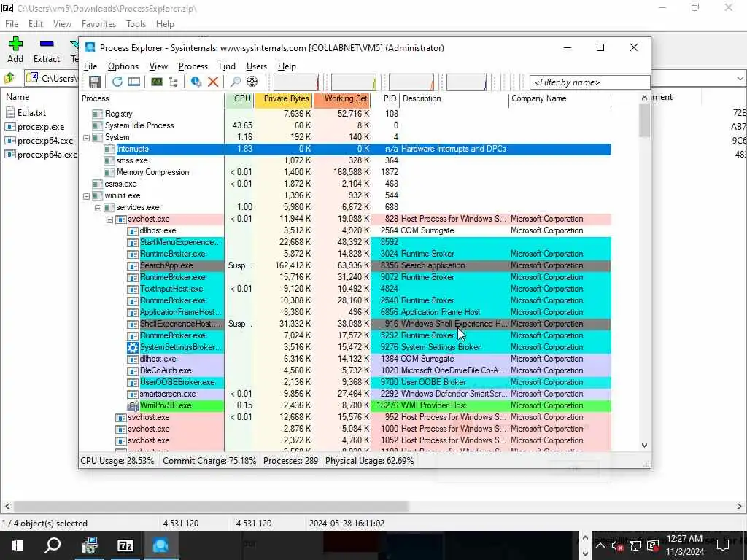
Task: Click the Properties toolbar icon with blue globe
Action: pos(196,82)
